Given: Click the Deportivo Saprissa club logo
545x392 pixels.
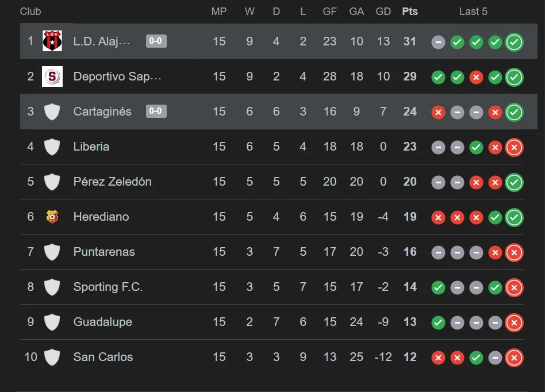Looking at the screenshot, I should 52,76.
